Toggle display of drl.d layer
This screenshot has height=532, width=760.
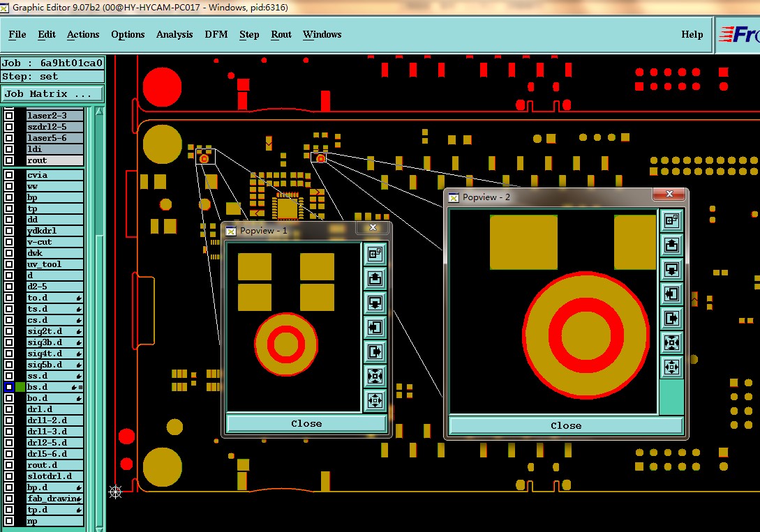(x=9, y=409)
